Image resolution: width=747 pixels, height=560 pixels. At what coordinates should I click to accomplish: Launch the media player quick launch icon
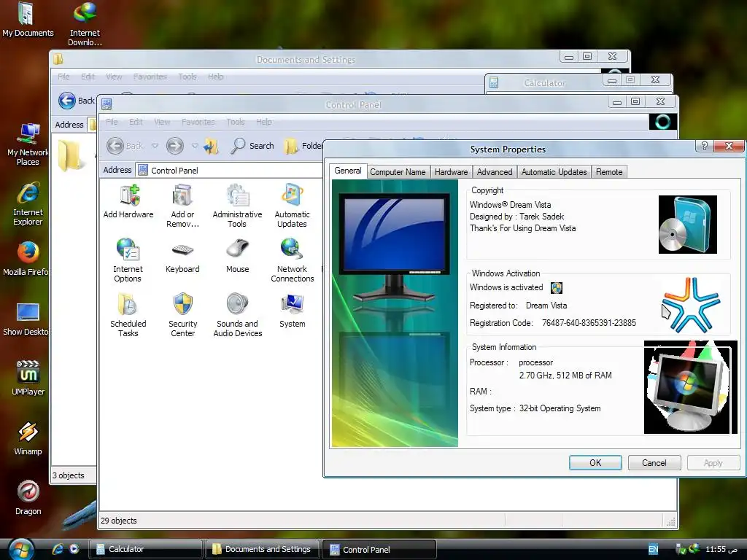click(74, 549)
